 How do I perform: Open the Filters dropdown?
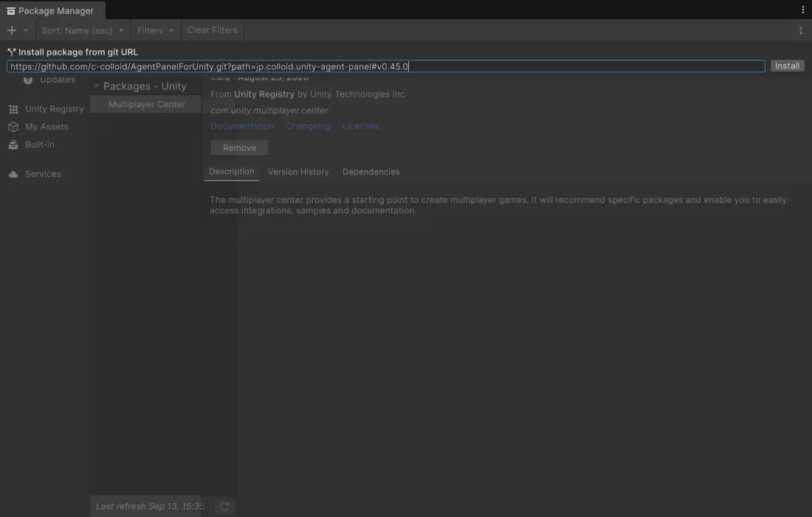click(x=155, y=30)
